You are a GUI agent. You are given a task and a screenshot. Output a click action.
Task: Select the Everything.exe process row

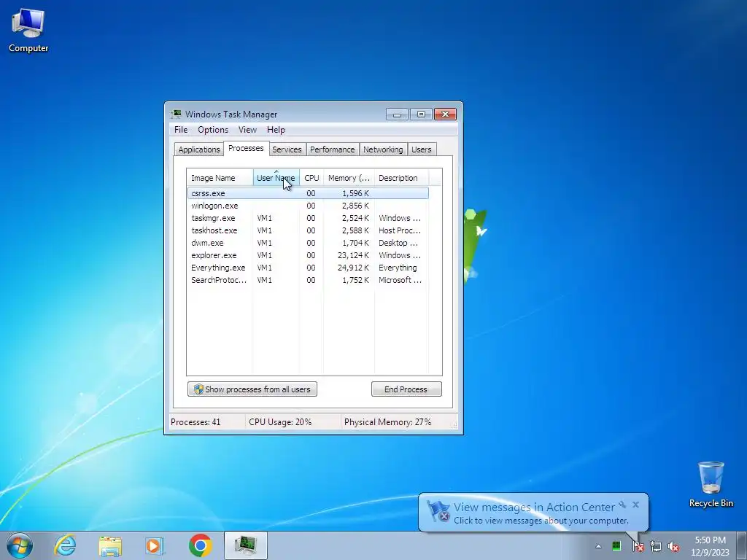tap(308, 268)
